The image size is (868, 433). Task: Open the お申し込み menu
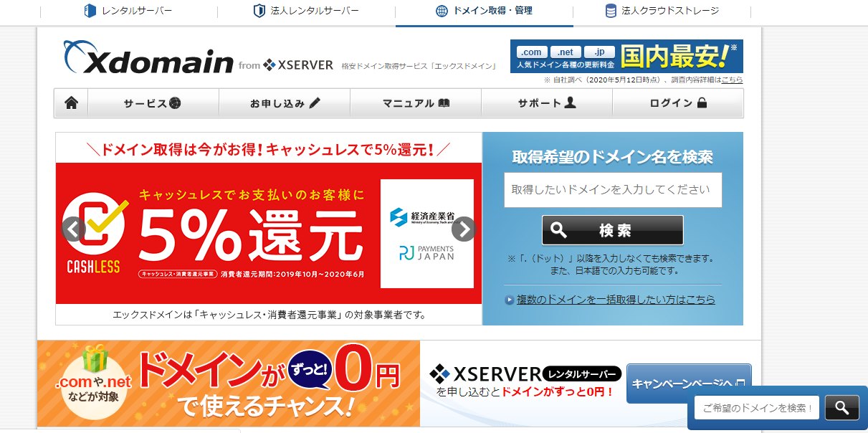(x=285, y=103)
